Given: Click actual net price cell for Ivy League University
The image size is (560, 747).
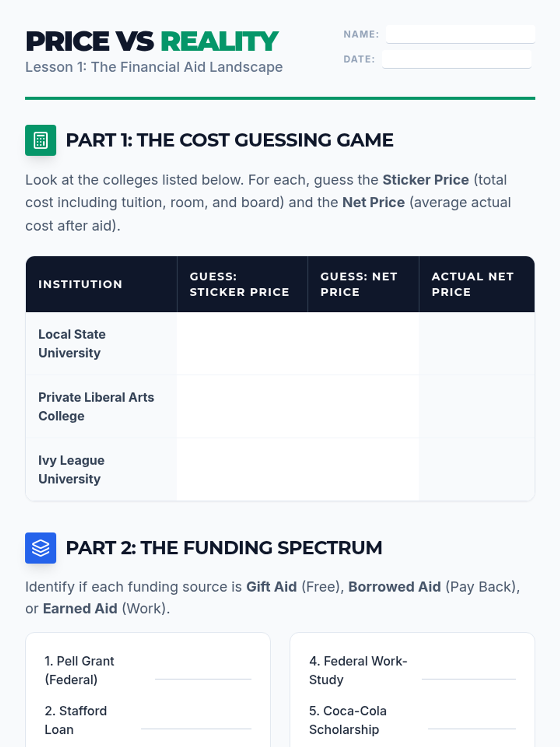Looking at the screenshot, I should [476, 470].
